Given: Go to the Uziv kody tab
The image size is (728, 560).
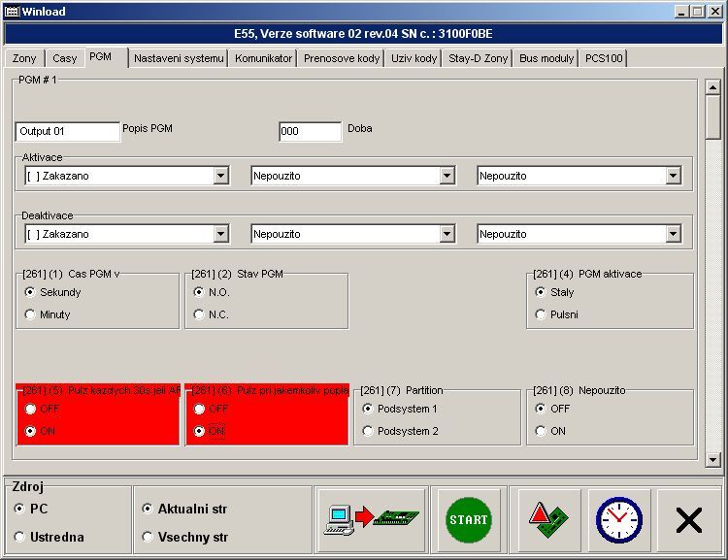Looking at the screenshot, I should point(414,58).
